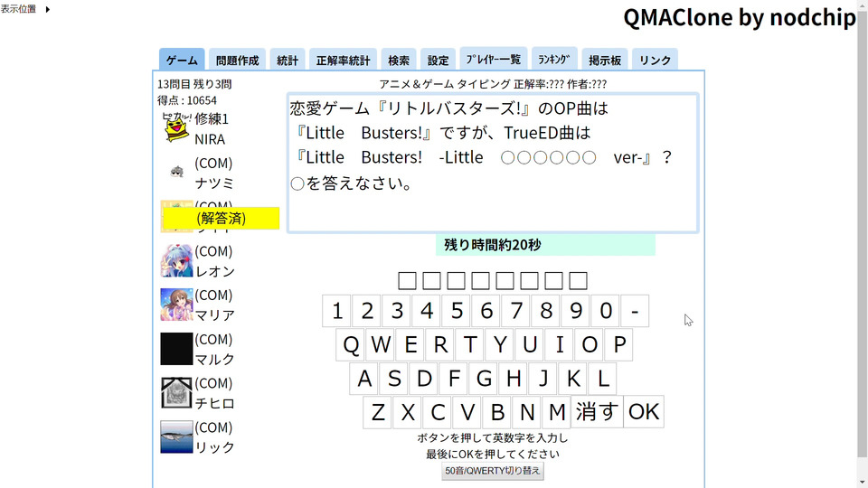This screenshot has width=868, height=488.
Task: Tap the H key
Action: (x=514, y=379)
